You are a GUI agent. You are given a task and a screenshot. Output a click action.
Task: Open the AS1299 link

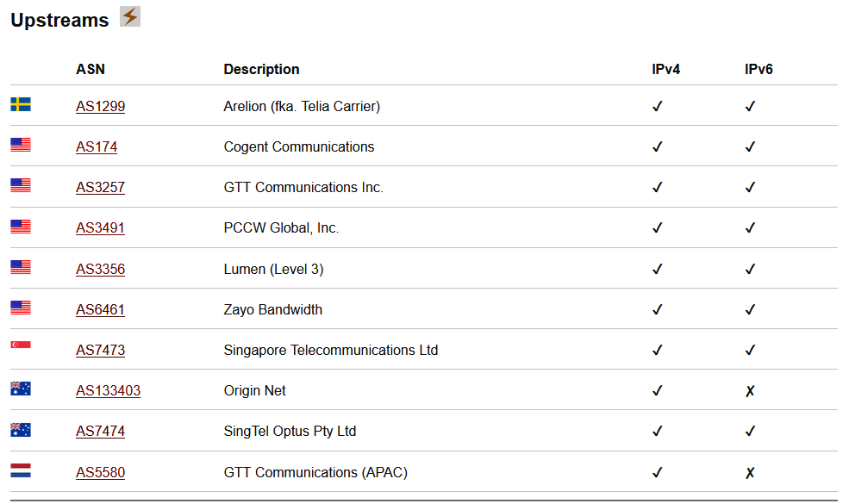tap(101, 106)
